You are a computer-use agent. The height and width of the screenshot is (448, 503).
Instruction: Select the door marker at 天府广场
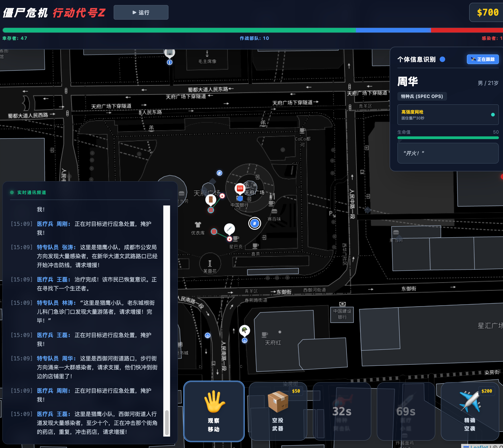coord(211,199)
